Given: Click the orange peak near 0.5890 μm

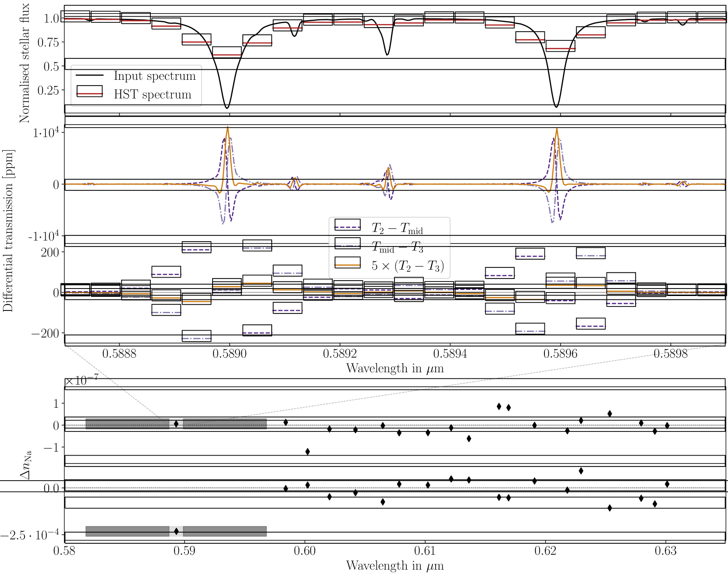Looking at the screenshot, I should tap(227, 128).
